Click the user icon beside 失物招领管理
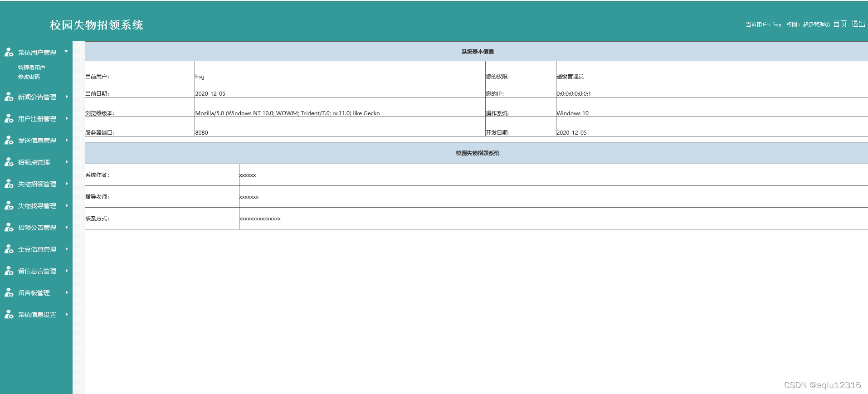The height and width of the screenshot is (394, 868). pyautogui.click(x=9, y=184)
